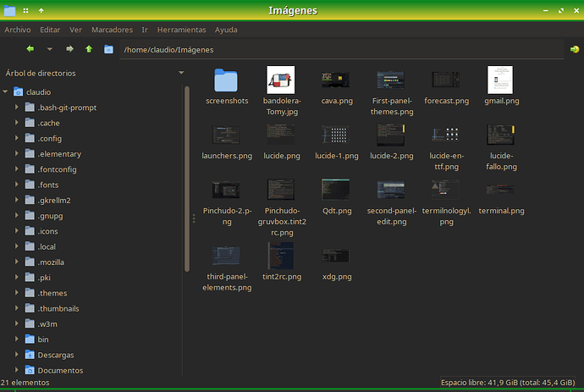Go up to the parent folder
584x392 pixels.
89,49
